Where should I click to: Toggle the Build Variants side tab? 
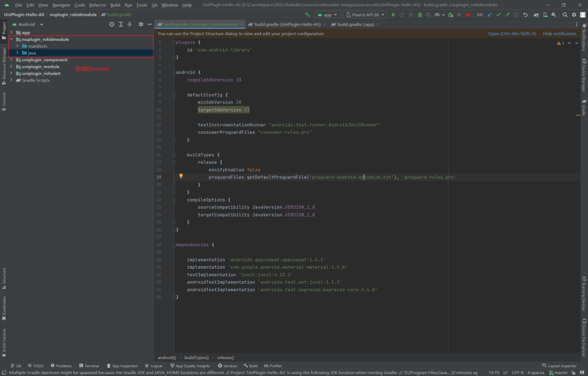pyautogui.click(x=4, y=342)
